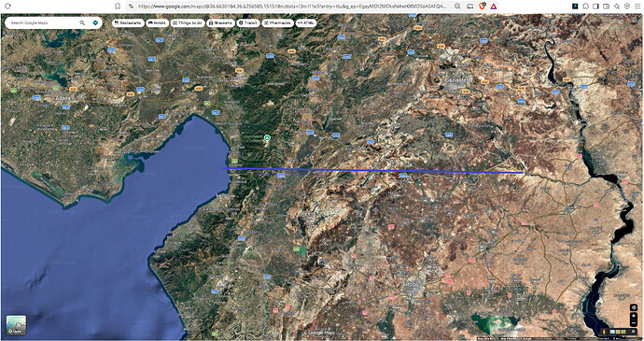Click the blue lightning extension icon
This screenshot has width=644, height=341.
coord(576,7)
